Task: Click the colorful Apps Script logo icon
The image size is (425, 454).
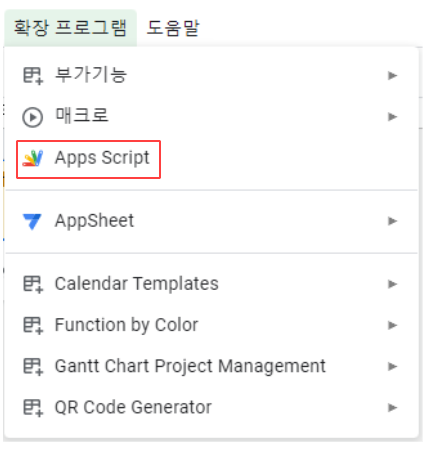Action: click(33, 158)
